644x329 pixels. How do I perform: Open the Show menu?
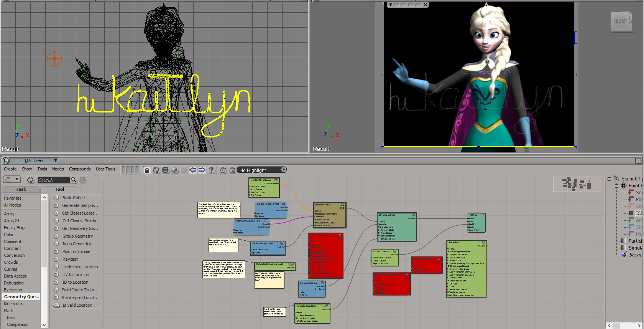coord(27,169)
